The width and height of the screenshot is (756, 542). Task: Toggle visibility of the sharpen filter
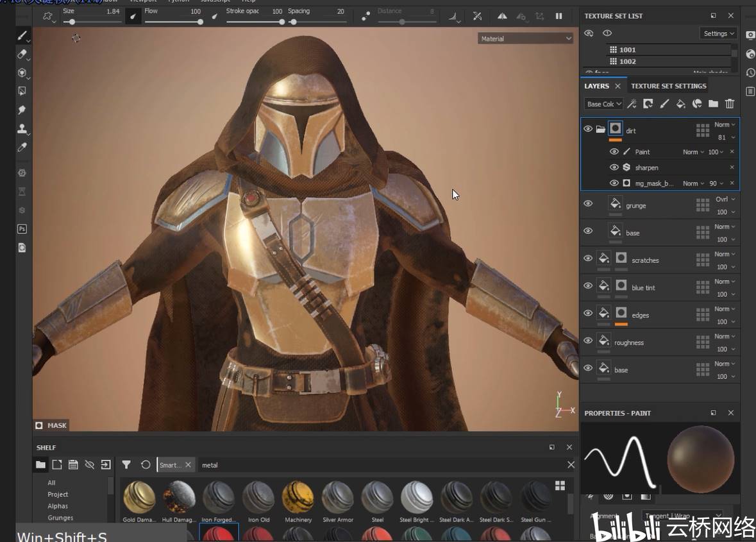(614, 167)
